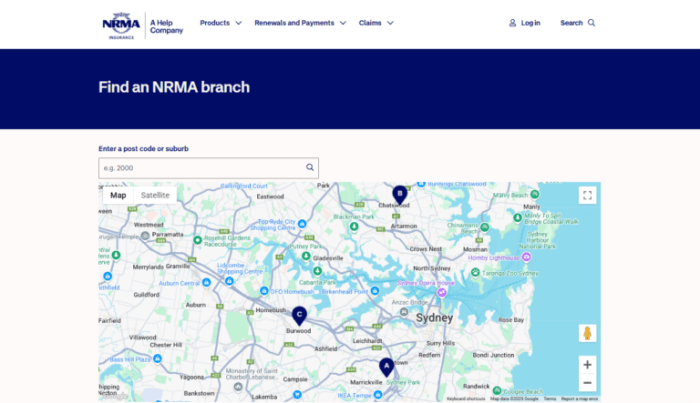Click in the post code or suburb field
This screenshot has width=700, height=403.
coord(200,168)
